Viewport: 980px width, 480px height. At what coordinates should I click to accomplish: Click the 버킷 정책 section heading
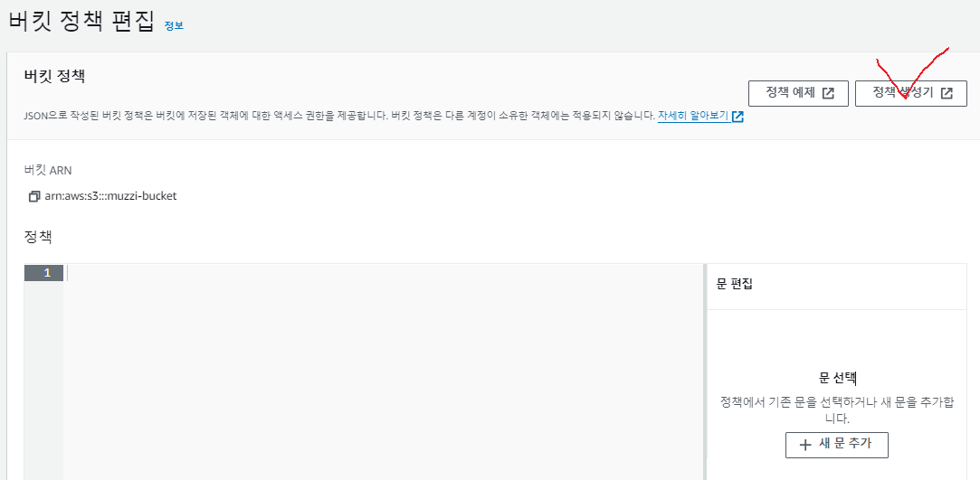pos(53,77)
